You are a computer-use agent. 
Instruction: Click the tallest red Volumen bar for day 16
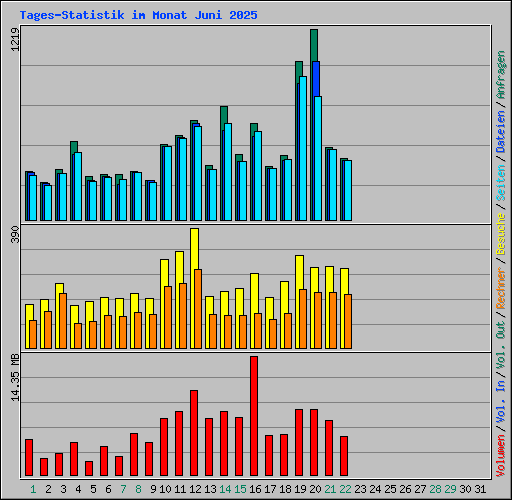pyautogui.click(x=254, y=416)
